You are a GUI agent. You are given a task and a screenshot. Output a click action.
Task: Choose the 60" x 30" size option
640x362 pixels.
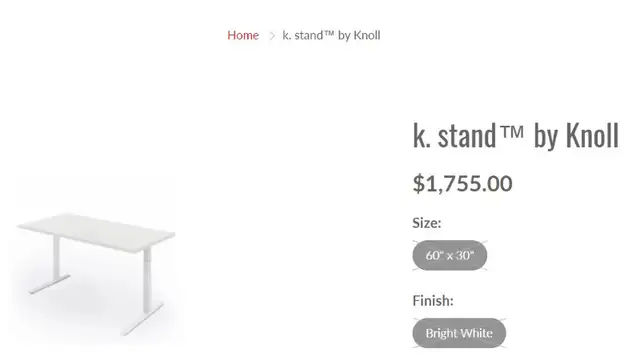[450, 255]
